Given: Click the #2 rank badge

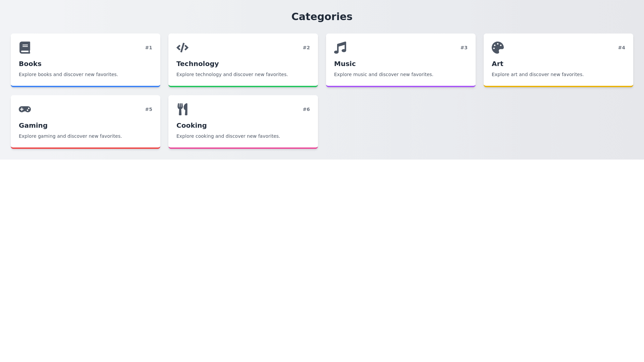Looking at the screenshot, I should [306, 48].
